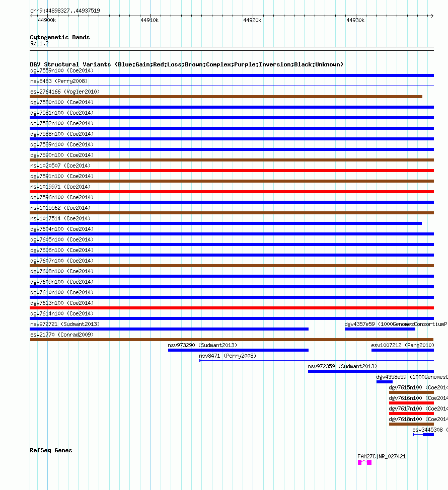
Task: Click the dgv7607n100 variant label
Action: [62, 261]
